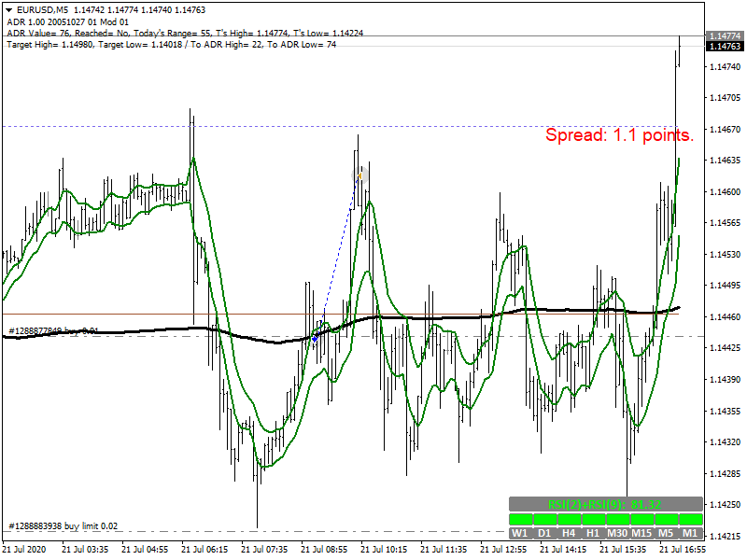Click the M1 timeframe label

click(x=690, y=533)
